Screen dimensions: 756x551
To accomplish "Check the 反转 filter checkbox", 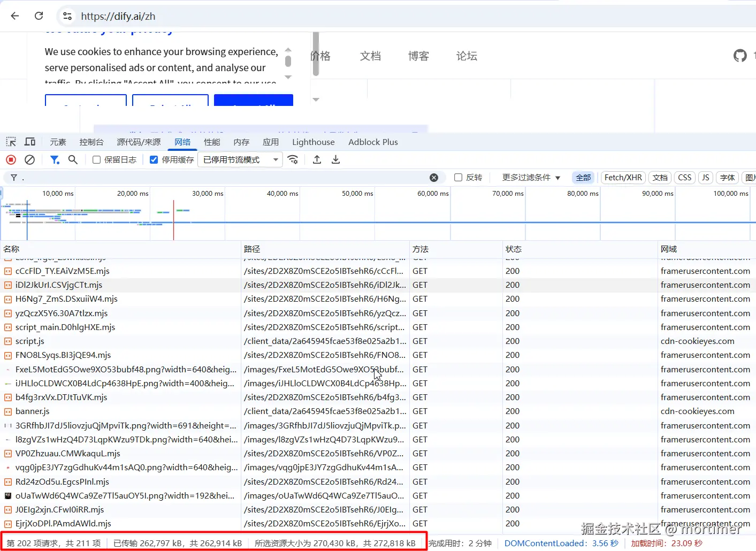I will point(458,177).
